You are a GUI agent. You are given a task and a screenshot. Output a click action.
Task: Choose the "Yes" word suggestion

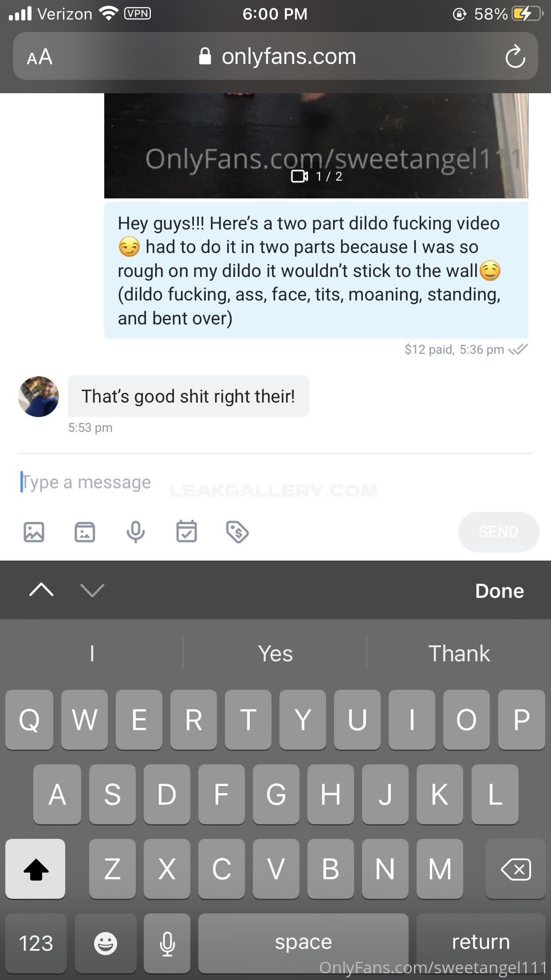pos(275,653)
